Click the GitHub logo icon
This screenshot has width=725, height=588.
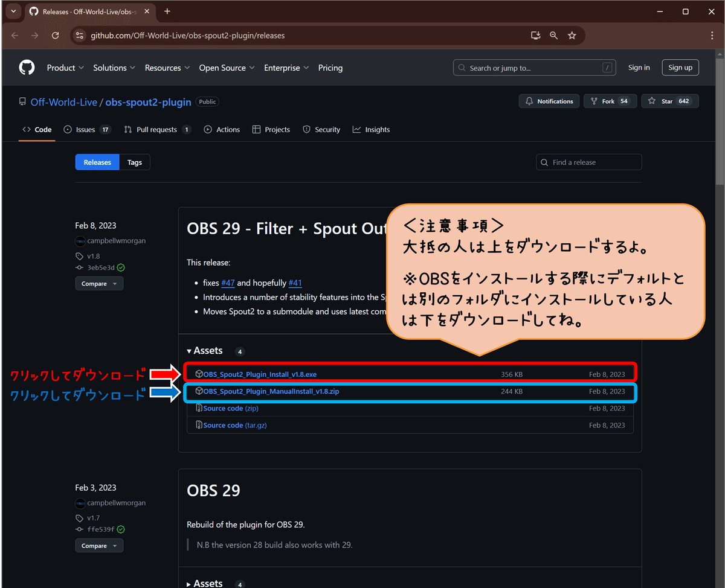(x=27, y=68)
